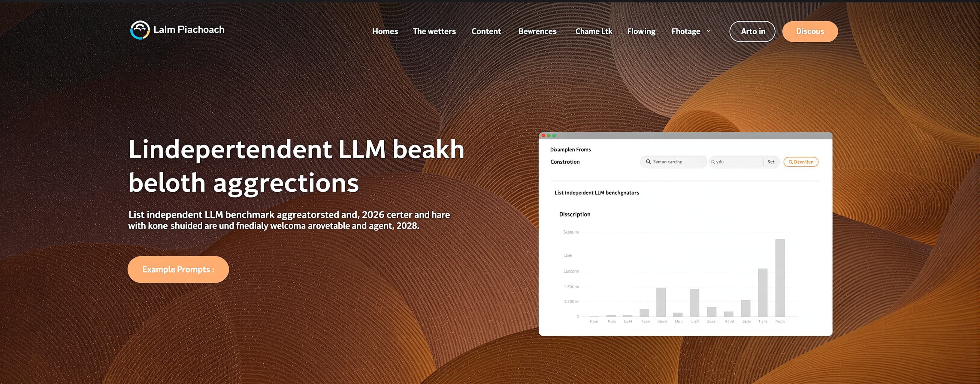Click the Mocy bar in chart
This screenshot has width=980, height=384.
tap(661, 302)
